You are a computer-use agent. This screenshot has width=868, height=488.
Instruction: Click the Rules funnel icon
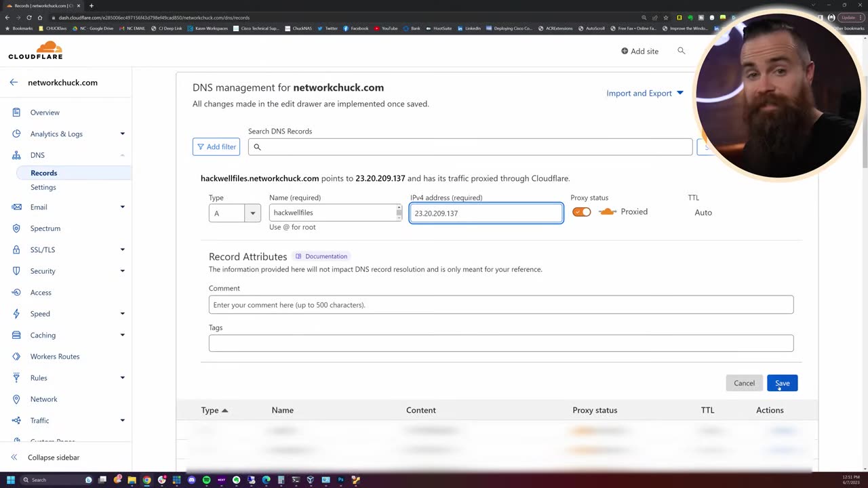click(x=16, y=378)
